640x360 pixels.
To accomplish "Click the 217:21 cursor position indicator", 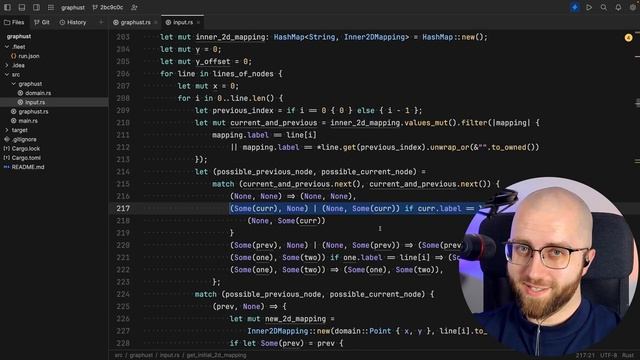I will [585, 355].
